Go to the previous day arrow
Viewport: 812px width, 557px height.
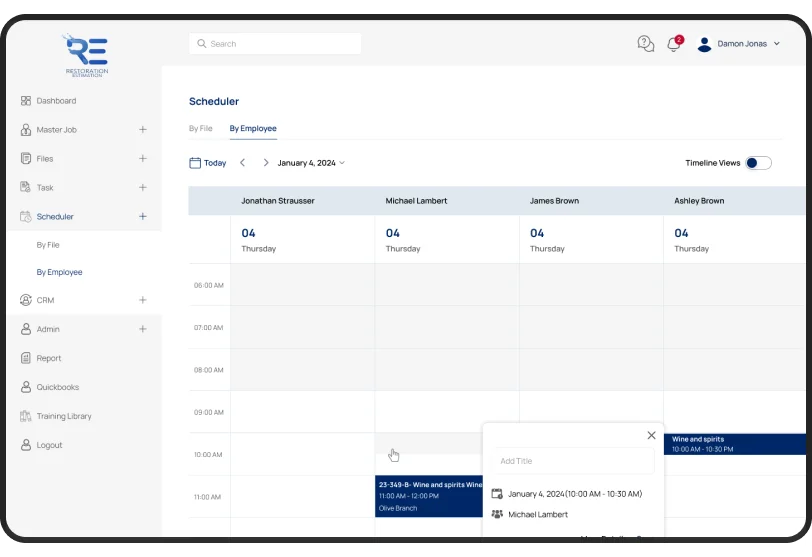point(242,163)
